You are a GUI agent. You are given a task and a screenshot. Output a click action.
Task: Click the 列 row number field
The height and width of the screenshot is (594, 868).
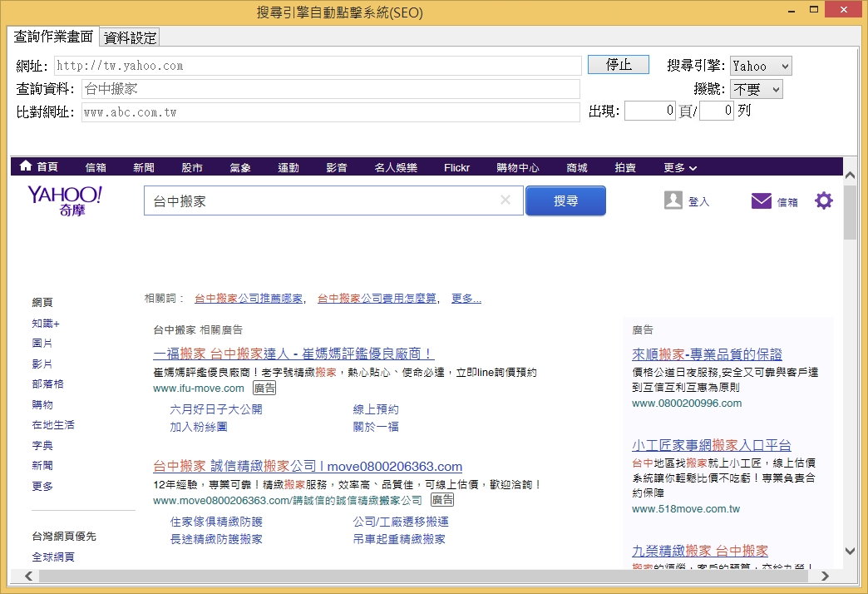(717, 111)
